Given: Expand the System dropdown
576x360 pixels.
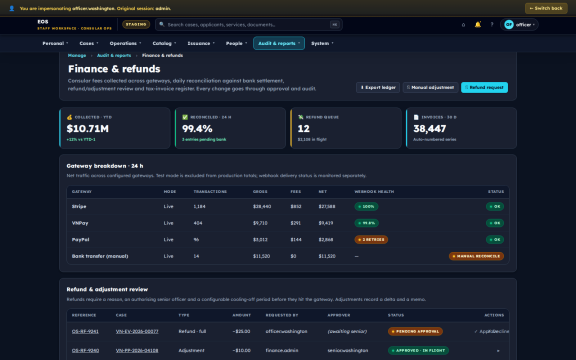Looking at the screenshot, I should pos(322,43).
